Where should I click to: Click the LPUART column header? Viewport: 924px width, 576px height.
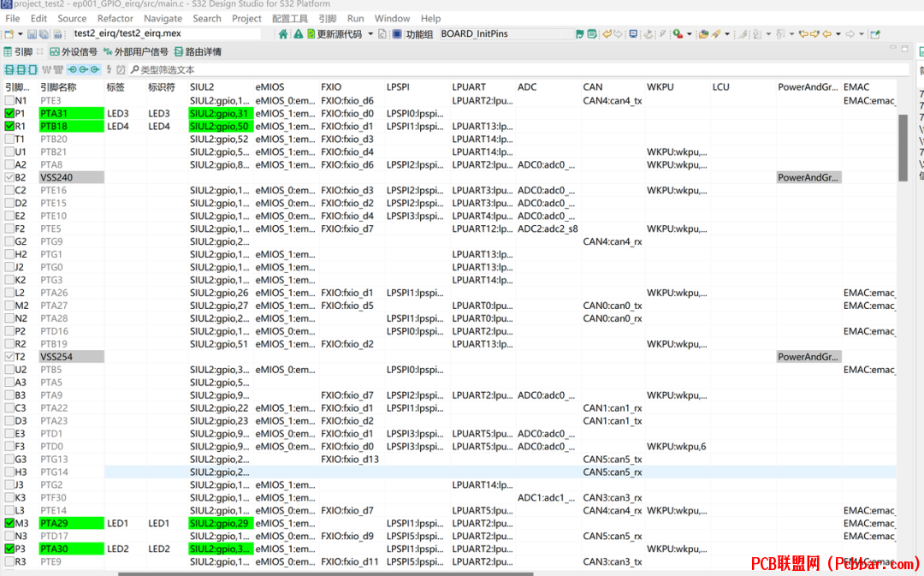(x=469, y=86)
